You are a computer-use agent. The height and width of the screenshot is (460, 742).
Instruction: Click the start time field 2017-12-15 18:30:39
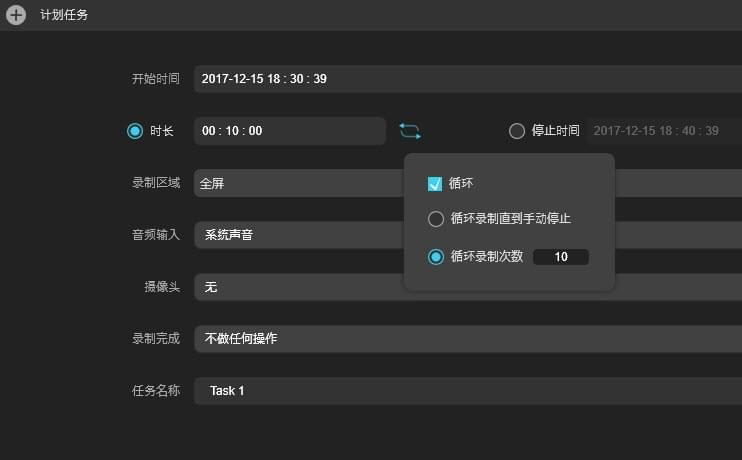[468, 79]
